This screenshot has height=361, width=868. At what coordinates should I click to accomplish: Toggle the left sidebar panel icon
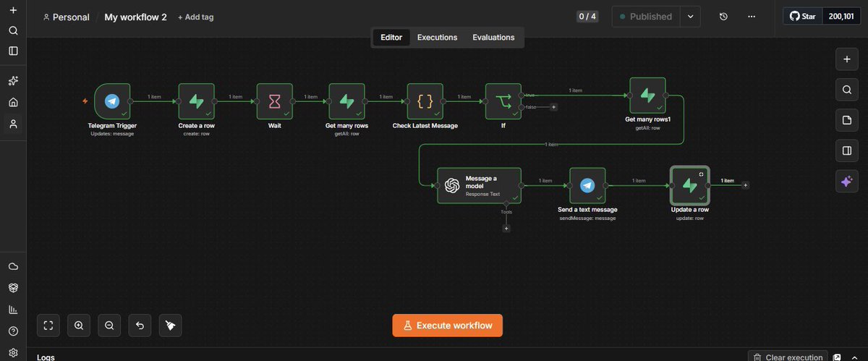pyautogui.click(x=13, y=51)
